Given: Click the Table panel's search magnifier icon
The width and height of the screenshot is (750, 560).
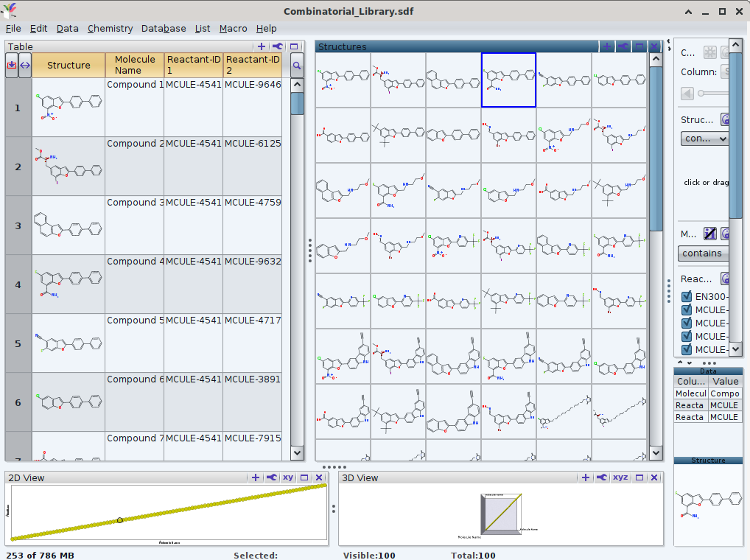Looking at the screenshot, I should pos(297,66).
